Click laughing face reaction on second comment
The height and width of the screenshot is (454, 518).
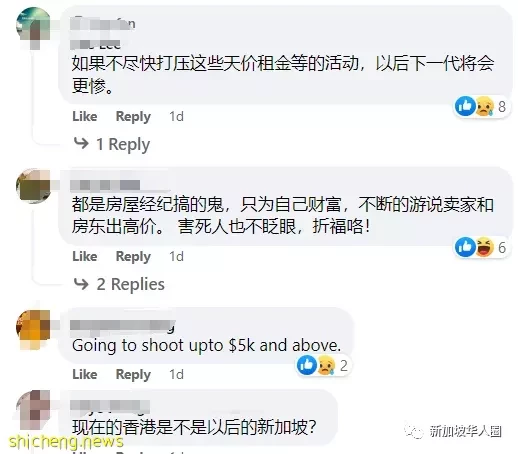[x=484, y=247]
